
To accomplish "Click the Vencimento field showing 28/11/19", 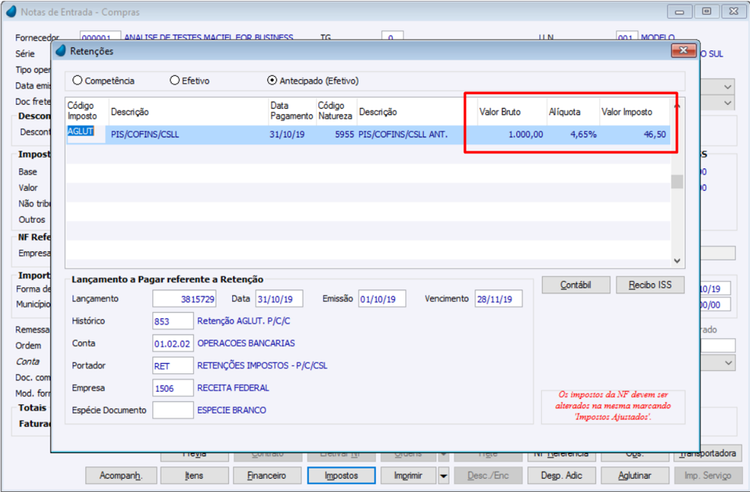I will [x=498, y=299].
